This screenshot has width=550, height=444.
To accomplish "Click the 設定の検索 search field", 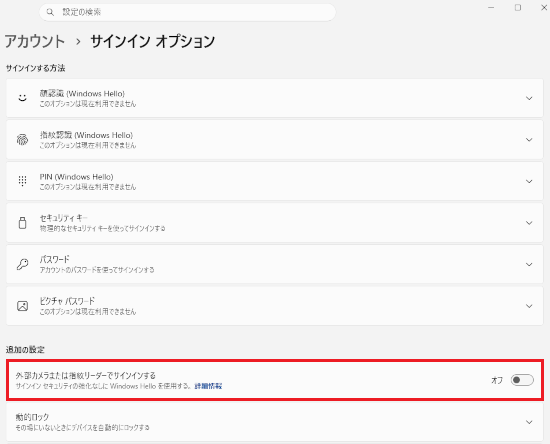I will coord(187,12).
